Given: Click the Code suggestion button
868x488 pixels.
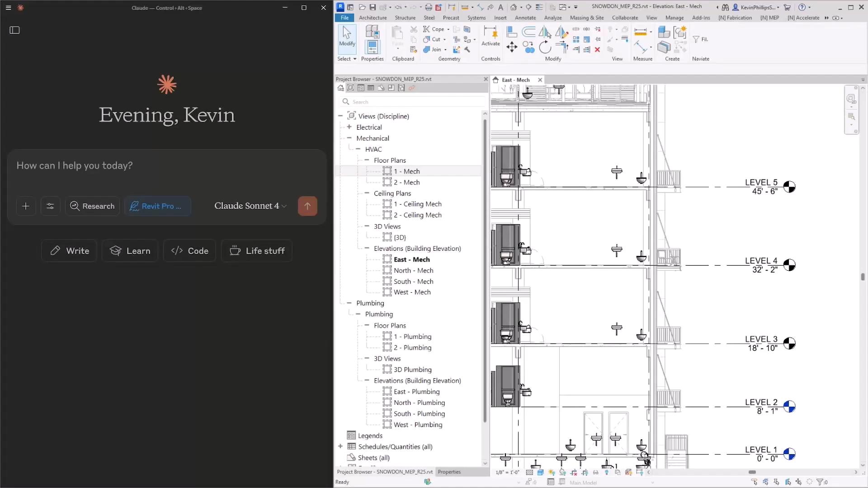Looking at the screenshot, I should point(189,251).
